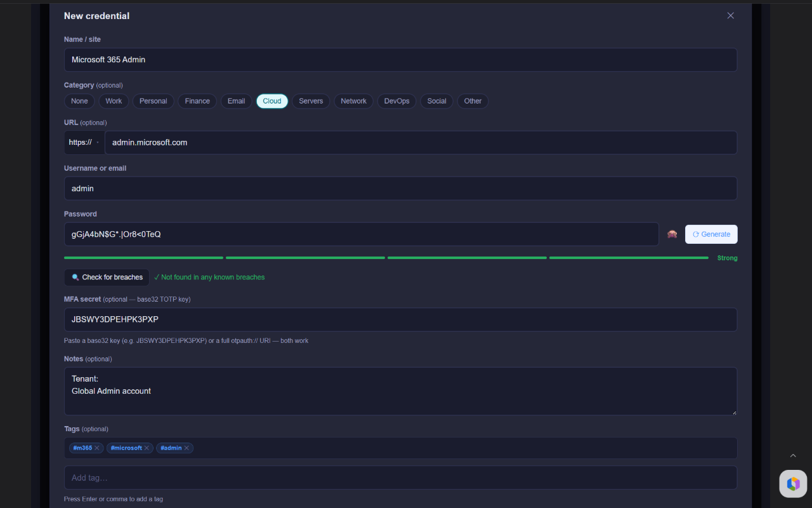812x508 pixels.
Task: Select the Cloud category
Action: coord(272,101)
